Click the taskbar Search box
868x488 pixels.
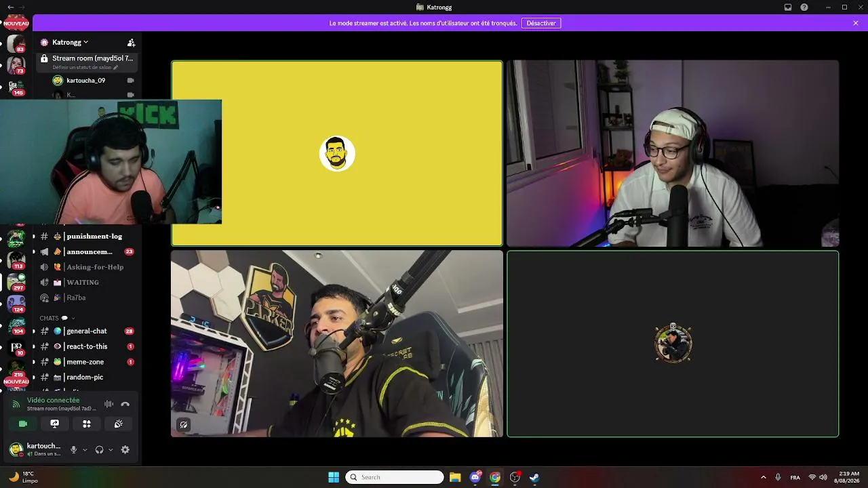click(395, 477)
